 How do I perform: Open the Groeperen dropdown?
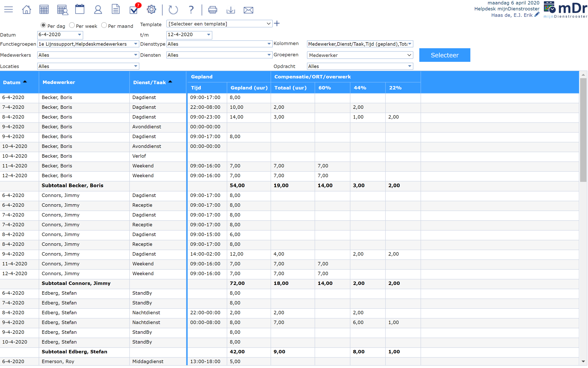coord(360,55)
